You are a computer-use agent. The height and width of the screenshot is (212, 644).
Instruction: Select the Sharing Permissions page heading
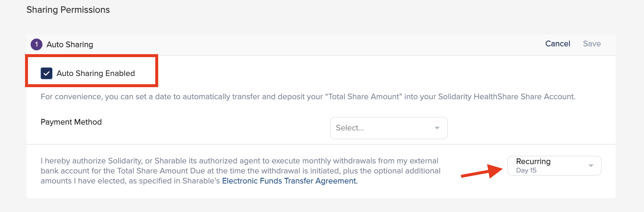click(68, 10)
